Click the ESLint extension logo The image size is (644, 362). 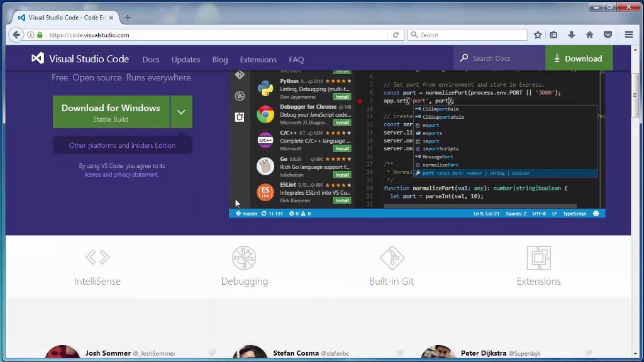pos(265,192)
